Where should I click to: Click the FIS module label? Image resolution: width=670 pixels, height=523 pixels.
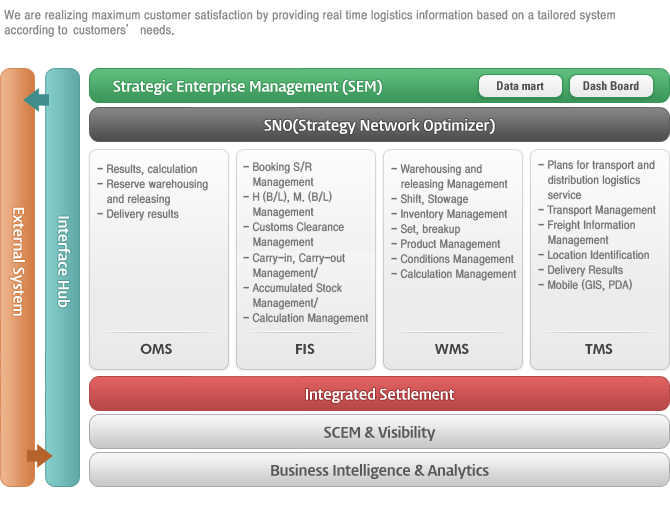[x=305, y=349]
